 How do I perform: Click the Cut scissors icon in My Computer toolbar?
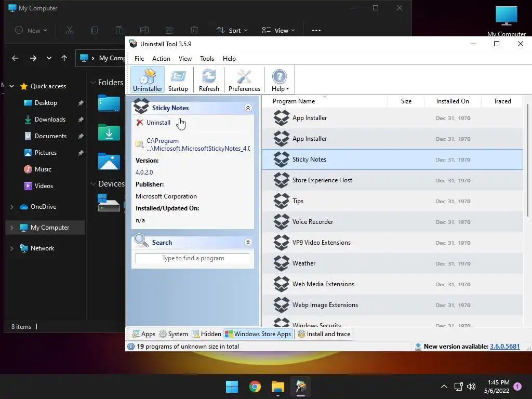pyautogui.click(x=70, y=30)
